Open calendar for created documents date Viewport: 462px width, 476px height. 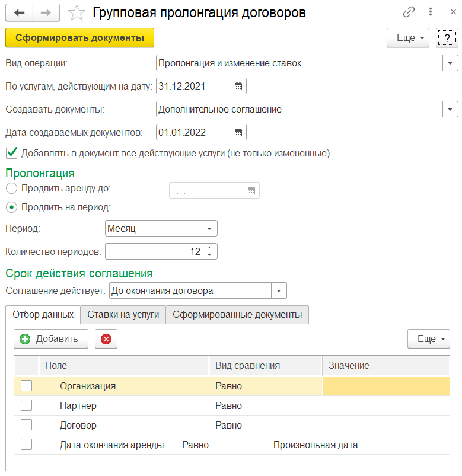tap(238, 132)
